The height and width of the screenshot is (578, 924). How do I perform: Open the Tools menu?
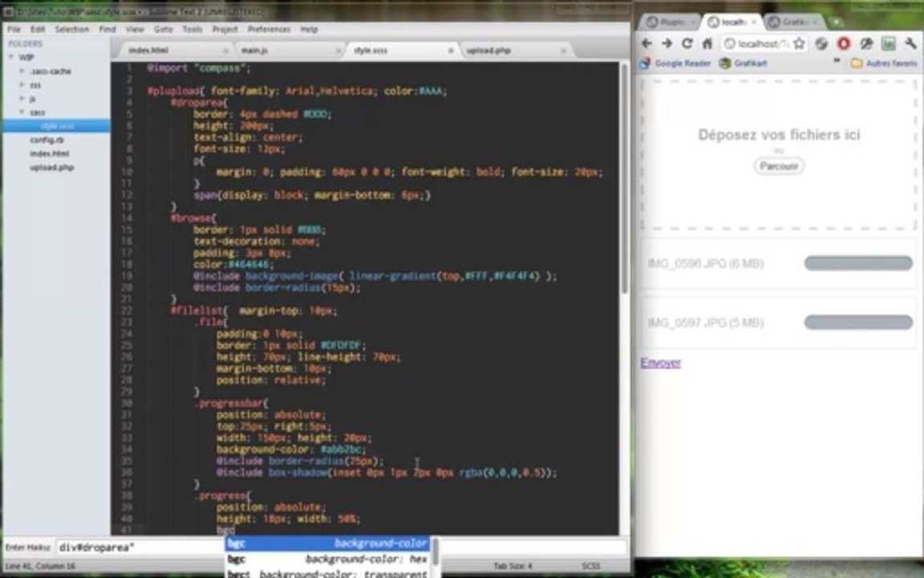tap(192, 29)
